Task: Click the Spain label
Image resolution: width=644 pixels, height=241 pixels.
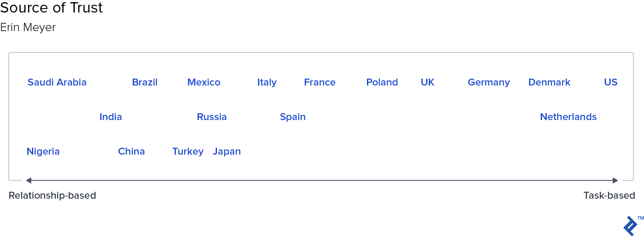Action: (x=293, y=117)
